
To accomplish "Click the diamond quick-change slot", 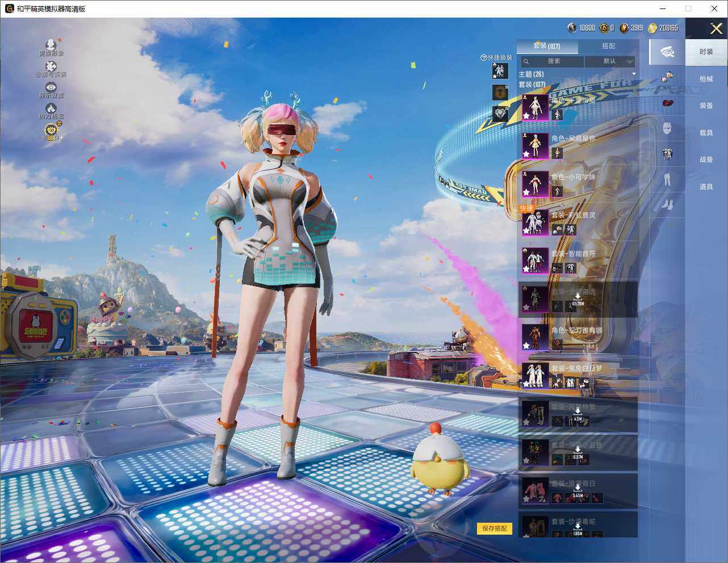I will tap(500, 114).
